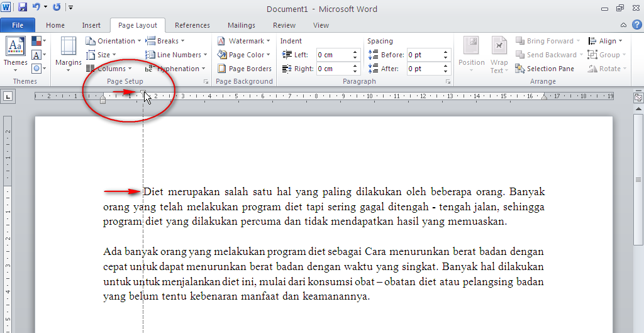This screenshot has width=644, height=333.
Task: Click the vertical scrollbar up arrow
Action: point(639,108)
